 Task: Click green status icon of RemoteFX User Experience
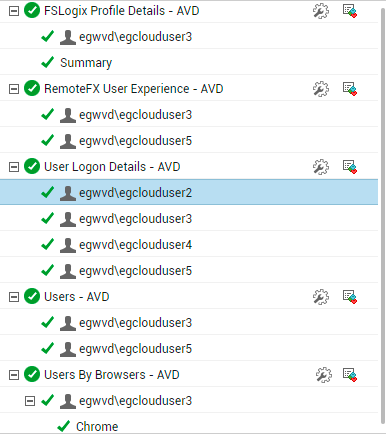coord(32,89)
